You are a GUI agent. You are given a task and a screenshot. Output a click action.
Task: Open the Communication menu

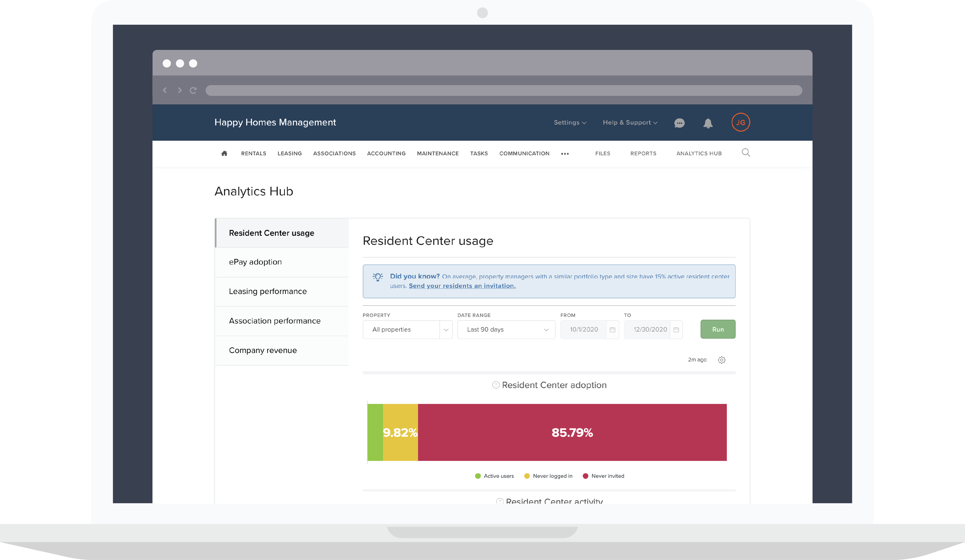524,154
